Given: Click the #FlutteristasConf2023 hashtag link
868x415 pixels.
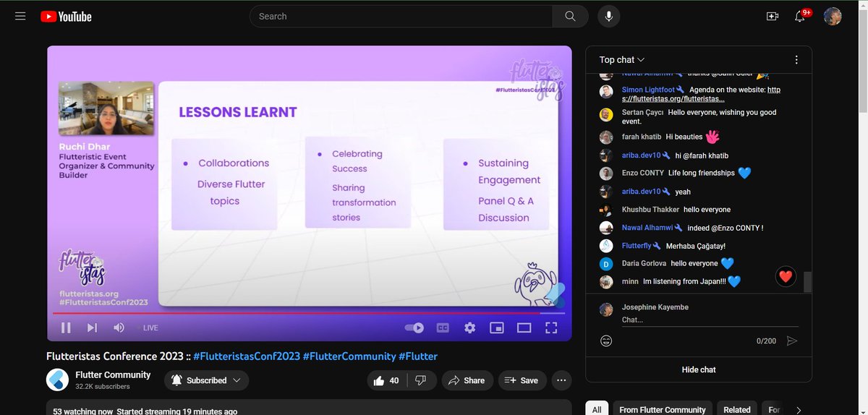Looking at the screenshot, I should click(x=247, y=356).
